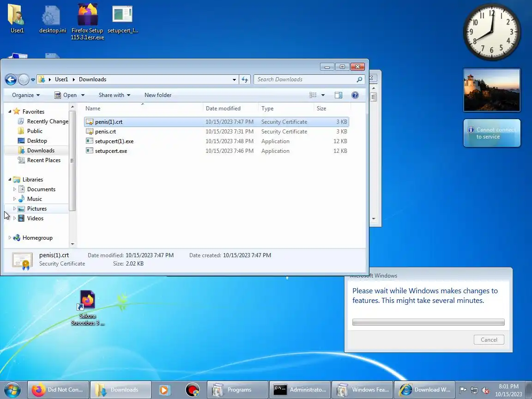Select the penis.crt certificate icon

tap(90, 132)
